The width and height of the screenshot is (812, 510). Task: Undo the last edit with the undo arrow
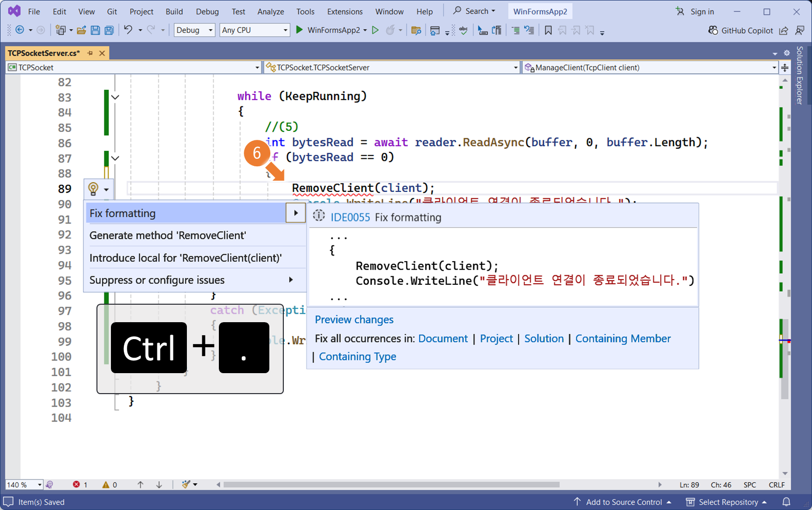click(x=128, y=30)
